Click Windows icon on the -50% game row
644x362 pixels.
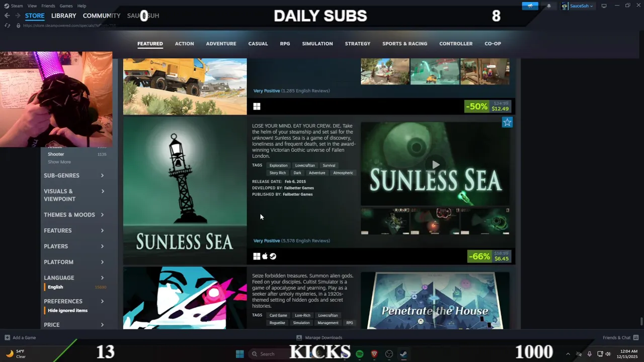click(x=257, y=106)
